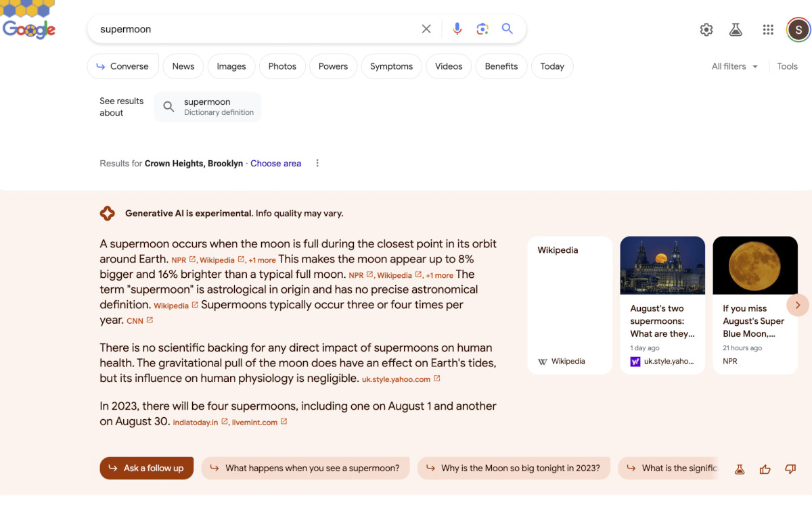Click the Choose area link
Screen dimensions: 812x505
tap(275, 163)
